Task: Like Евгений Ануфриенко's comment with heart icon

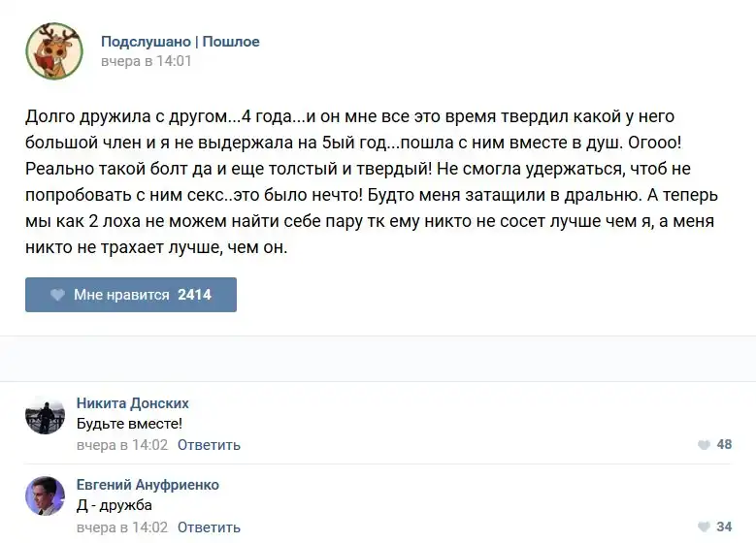Action: [704, 527]
